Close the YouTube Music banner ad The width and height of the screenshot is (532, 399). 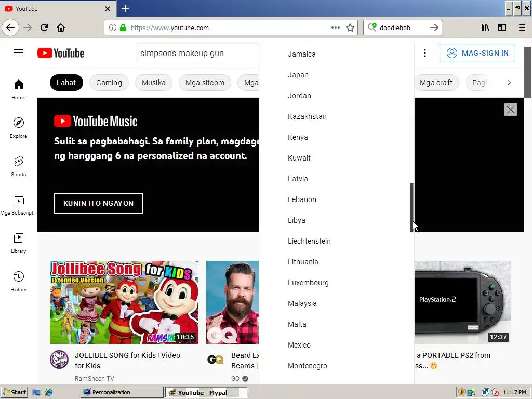(x=511, y=110)
